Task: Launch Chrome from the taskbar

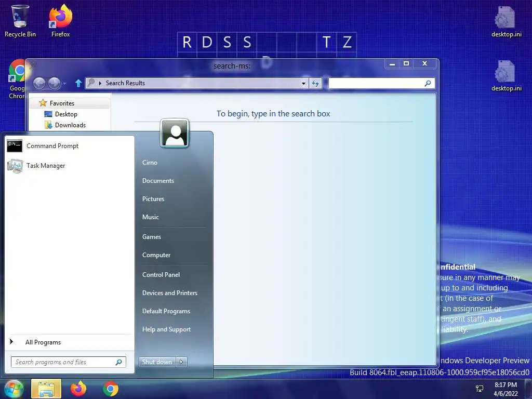Action: pos(111,389)
